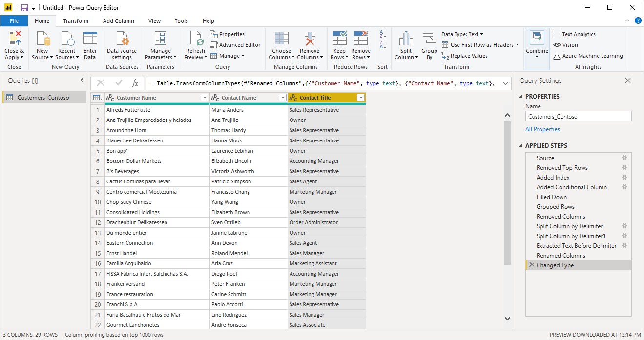This screenshot has width=644, height=340.
Task: Open the File menu
Action: [14, 21]
